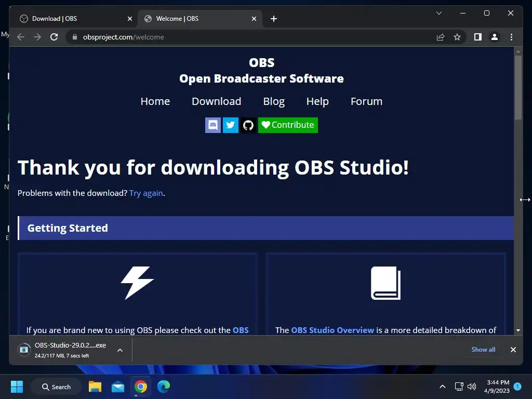This screenshot has height=399, width=532.
Task: Click the Chrome taskbar icon
Action: tap(140, 387)
